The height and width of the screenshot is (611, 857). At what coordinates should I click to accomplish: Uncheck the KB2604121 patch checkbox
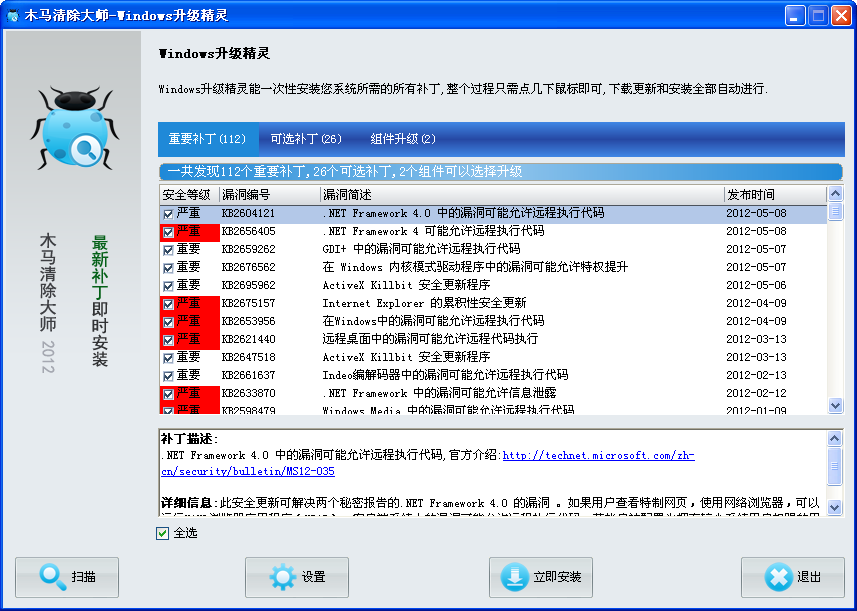pyautogui.click(x=168, y=214)
